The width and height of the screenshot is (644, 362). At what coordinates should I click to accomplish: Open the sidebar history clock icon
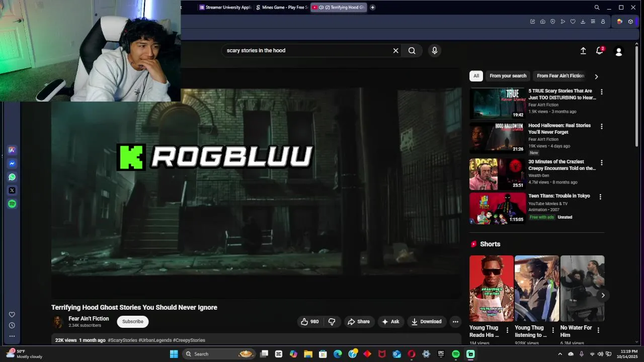coord(12,325)
